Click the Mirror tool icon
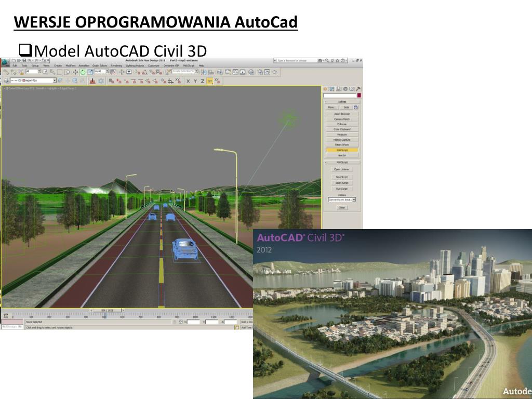Viewport: 532px width, 399px height. (204, 72)
